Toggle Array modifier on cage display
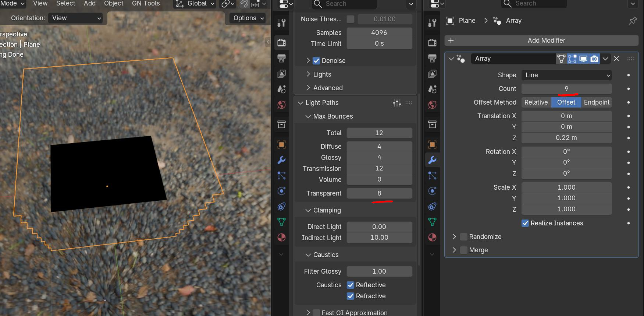The width and height of the screenshot is (644, 316). tap(561, 59)
